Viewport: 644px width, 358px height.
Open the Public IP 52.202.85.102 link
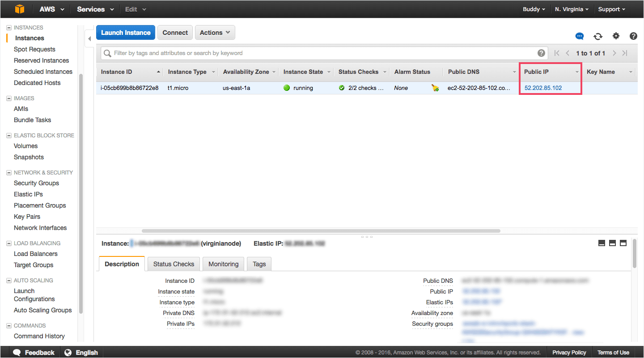coord(543,88)
